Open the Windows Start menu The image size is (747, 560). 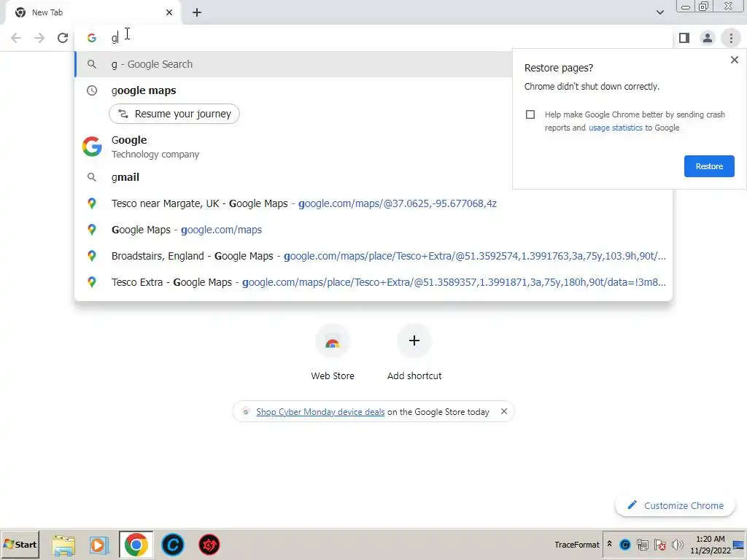coord(20,544)
